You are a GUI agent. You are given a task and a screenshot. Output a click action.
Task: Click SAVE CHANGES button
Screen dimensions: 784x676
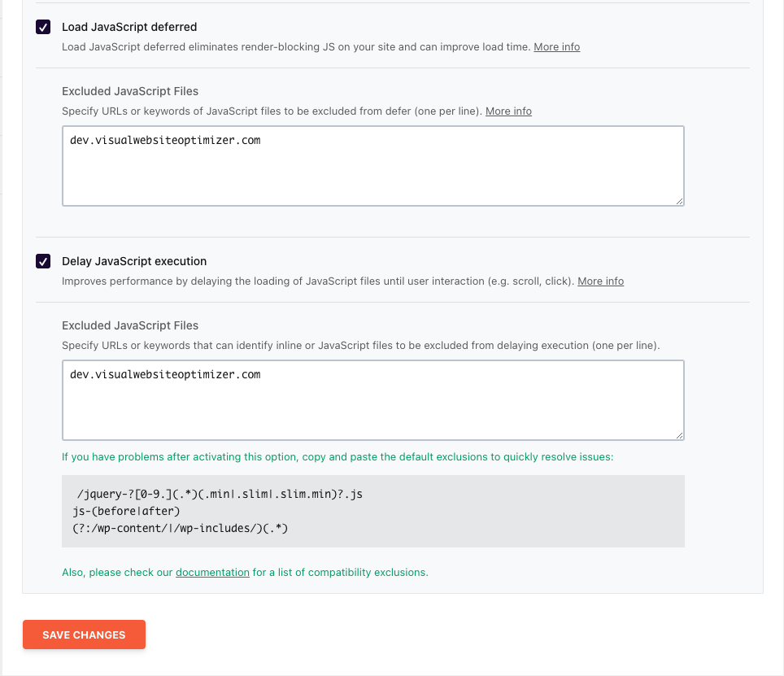(84, 635)
